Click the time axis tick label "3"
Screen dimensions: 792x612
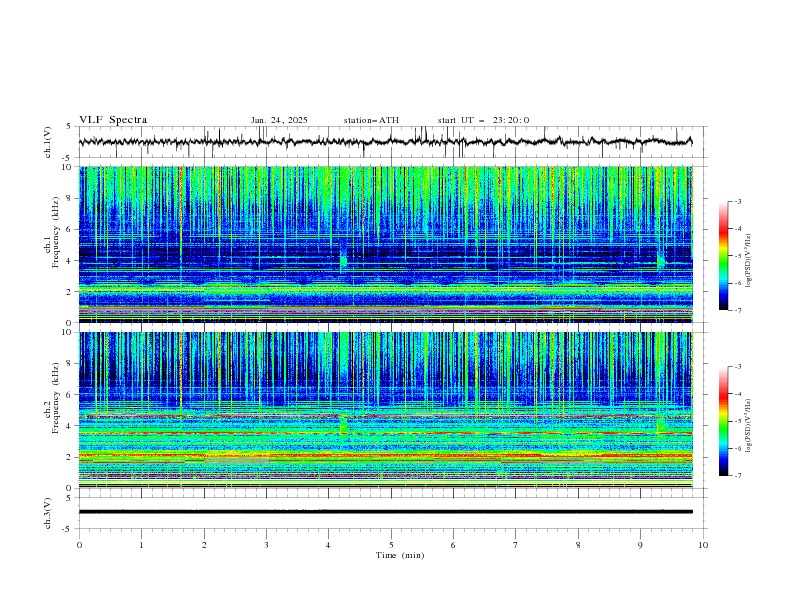(266, 545)
